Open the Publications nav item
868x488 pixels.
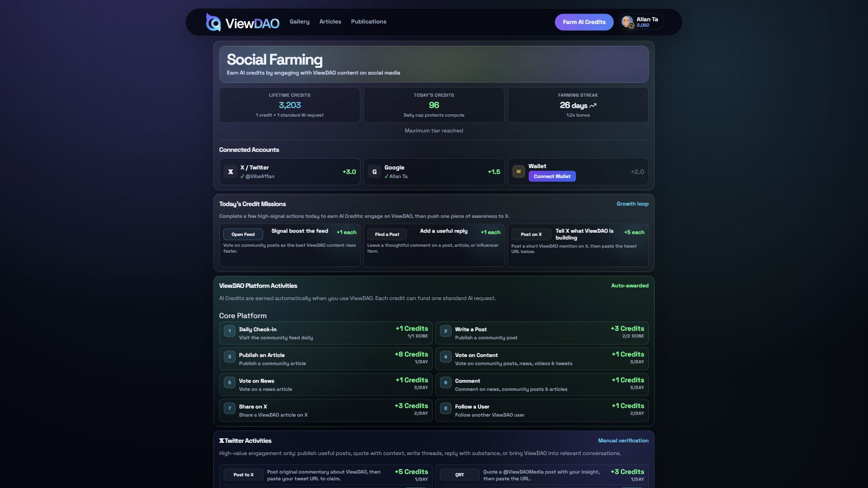368,22
